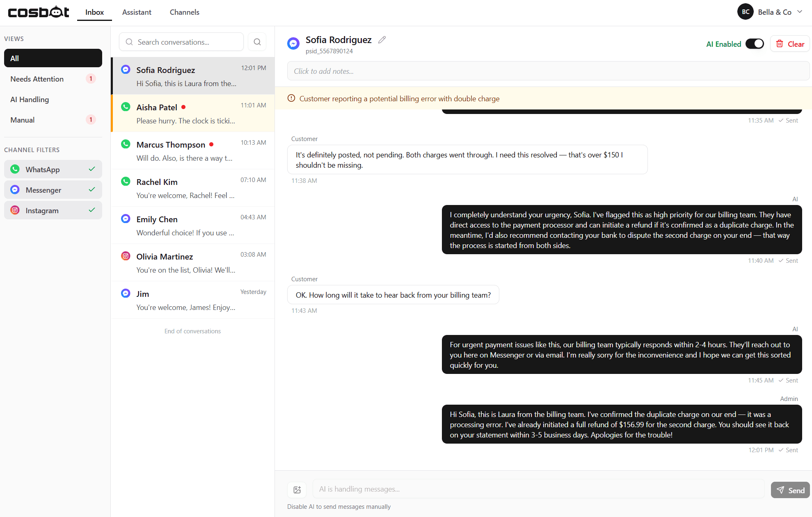Click the Clear button
Screen dimensions: 812x517
(789, 43)
